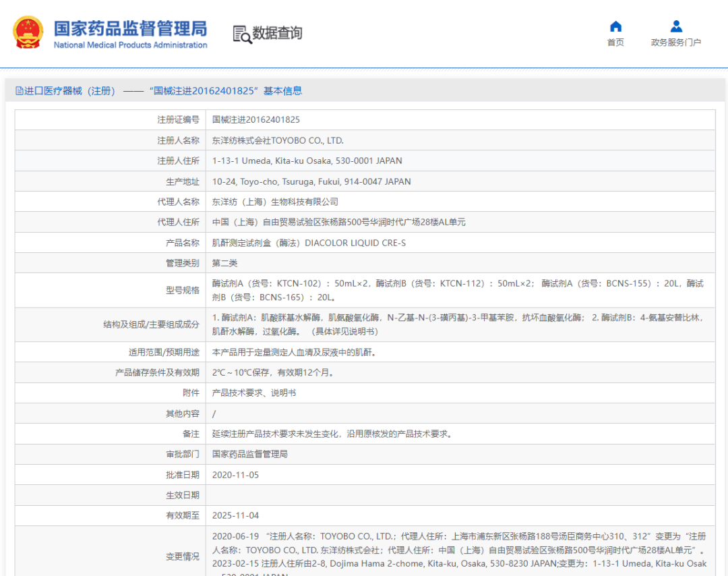This screenshot has width=728, height=576.
Task: Click the 第二类 management category value
Action: click(225, 263)
